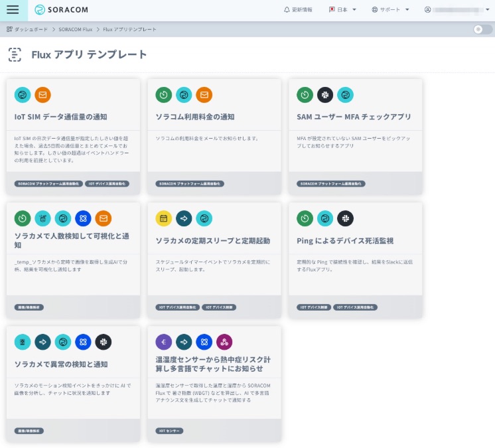Open the user account dropdown
This screenshot has height=448, width=495.
[457, 10]
